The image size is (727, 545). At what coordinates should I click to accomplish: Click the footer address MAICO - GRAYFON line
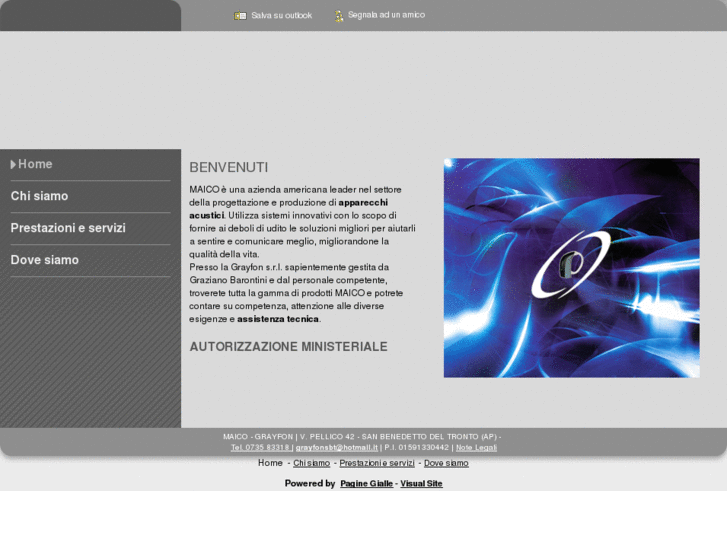362,437
